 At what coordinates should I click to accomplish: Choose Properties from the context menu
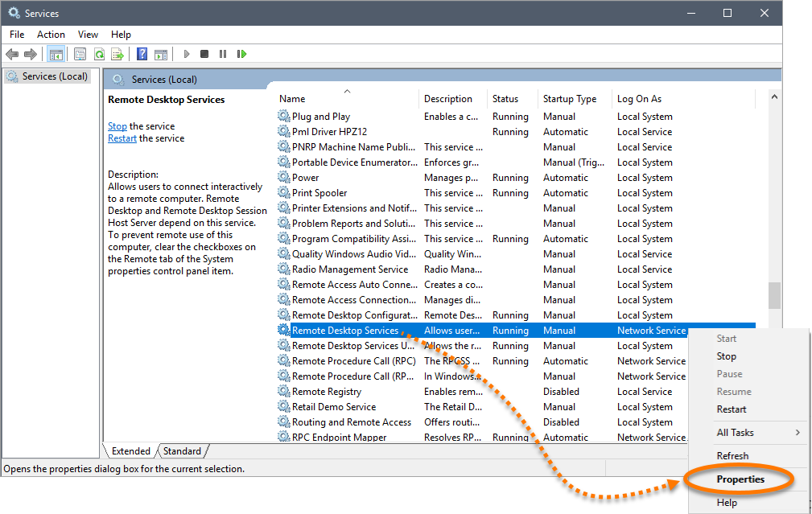pos(740,479)
